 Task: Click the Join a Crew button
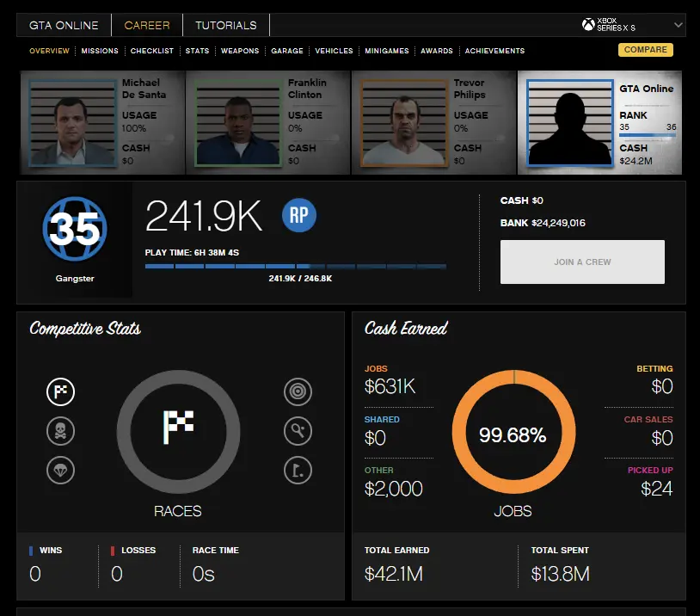coord(582,262)
